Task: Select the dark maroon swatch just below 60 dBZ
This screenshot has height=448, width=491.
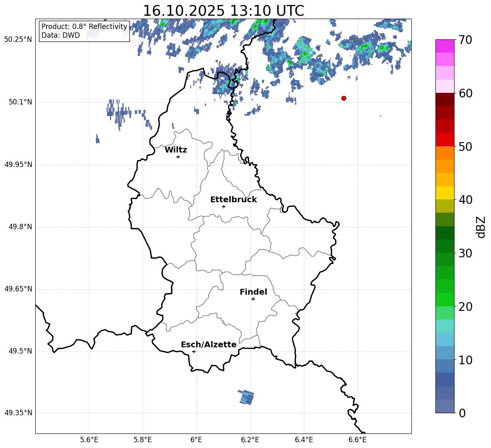Action: coord(445,99)
